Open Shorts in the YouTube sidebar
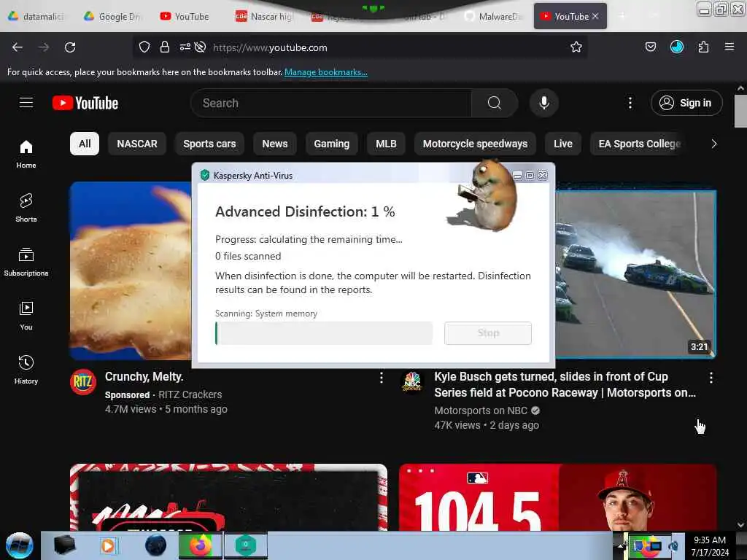The image size is (747, 560). coord(26,208)
